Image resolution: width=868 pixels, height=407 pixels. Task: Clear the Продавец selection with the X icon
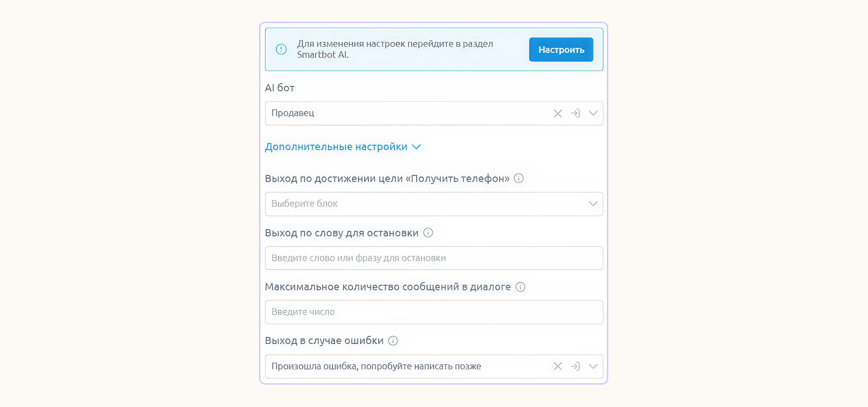(x=557, y=113)
